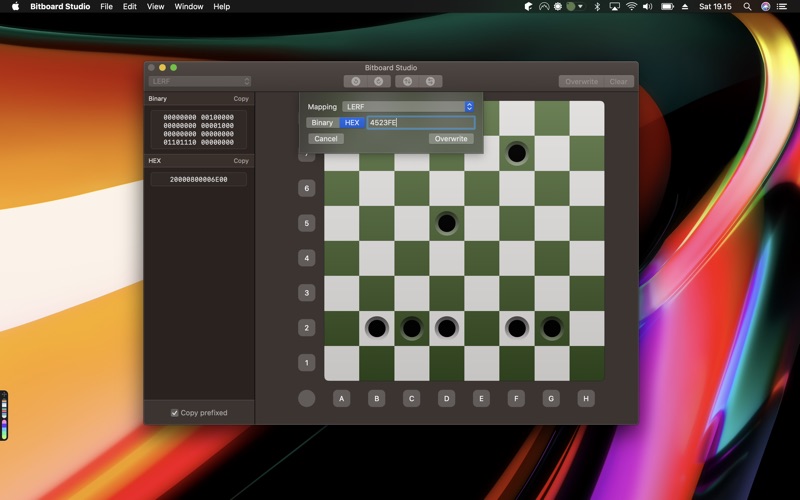Select the HEX input mode segment
The width and height of the screenshot is (800, 500).
pos(352,122)
